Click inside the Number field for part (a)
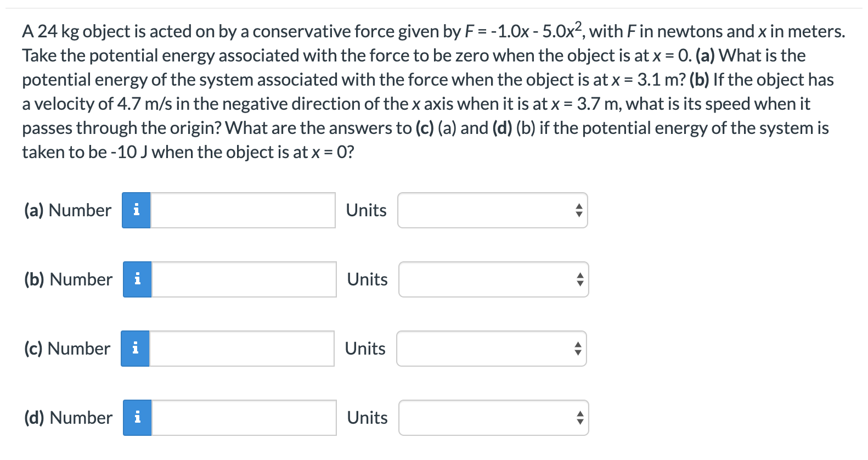868x460 pixels. [241, 210]
